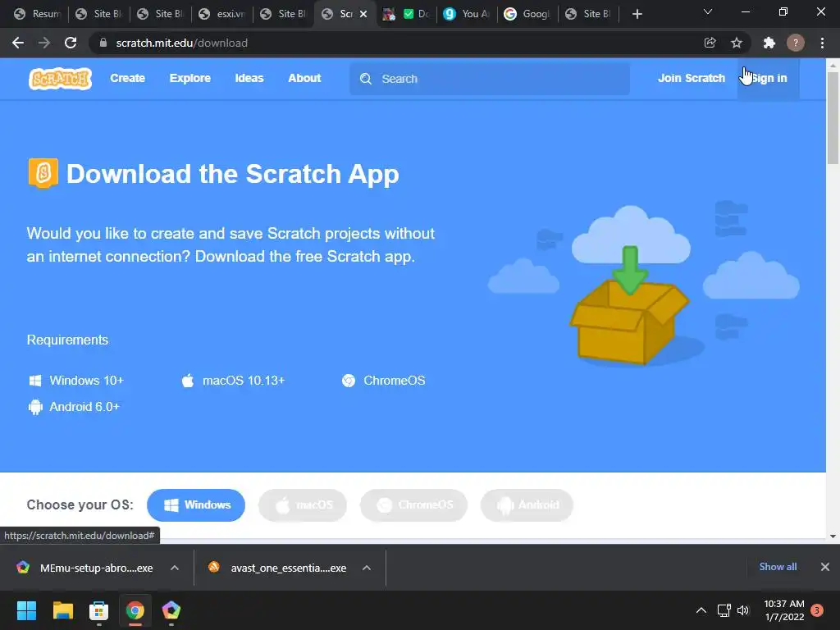Viewport: 840px width, 630px height.
Task: Switch to the You A tab
Action: coord(467,14)
